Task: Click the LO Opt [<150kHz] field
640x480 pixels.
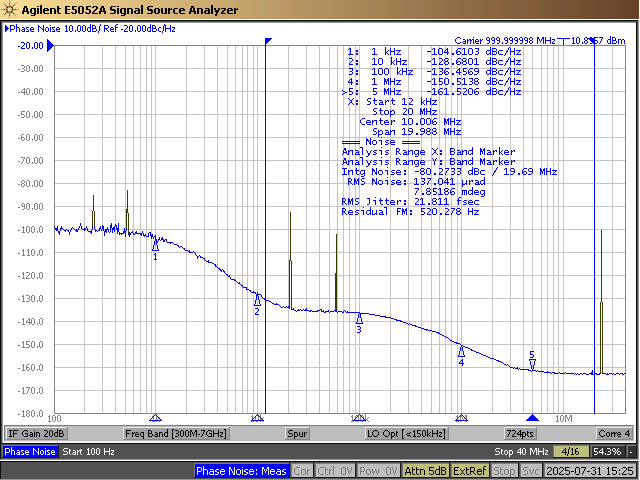Action: [x=406, y=433]
